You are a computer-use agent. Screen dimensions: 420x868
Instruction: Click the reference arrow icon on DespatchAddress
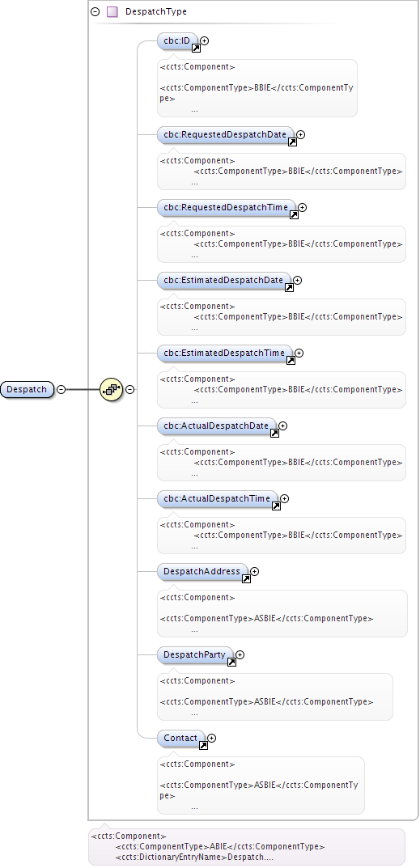coord(246,579)
